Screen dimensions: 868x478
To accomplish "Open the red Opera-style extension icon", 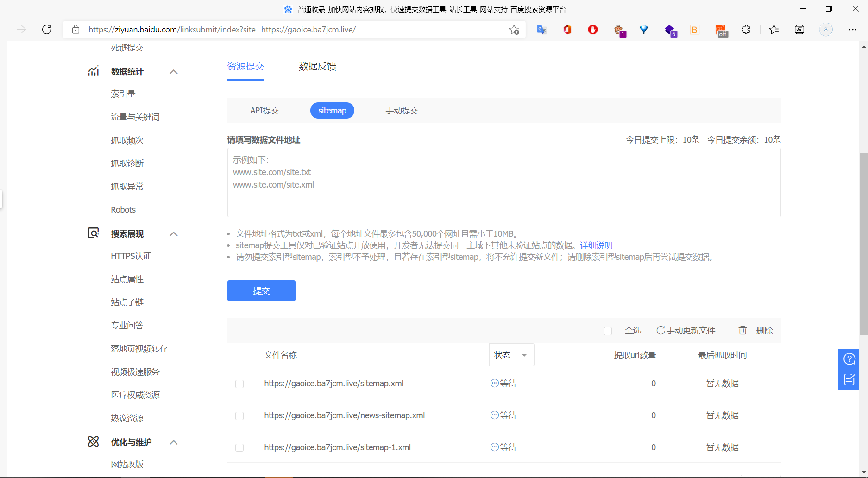I will [593, 30].
